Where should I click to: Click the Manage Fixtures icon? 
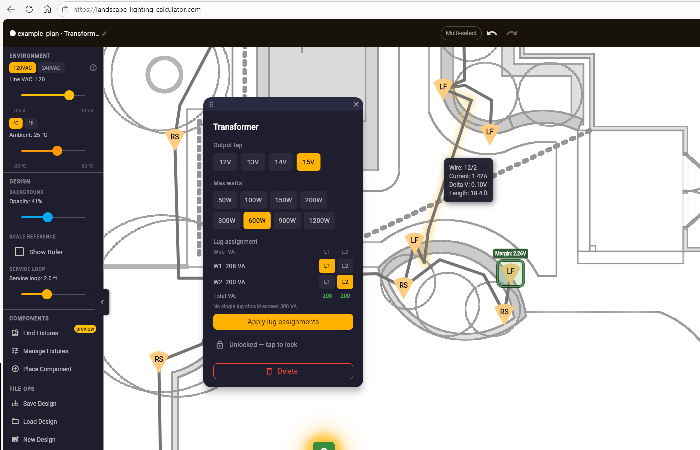(x=15, y=351)
